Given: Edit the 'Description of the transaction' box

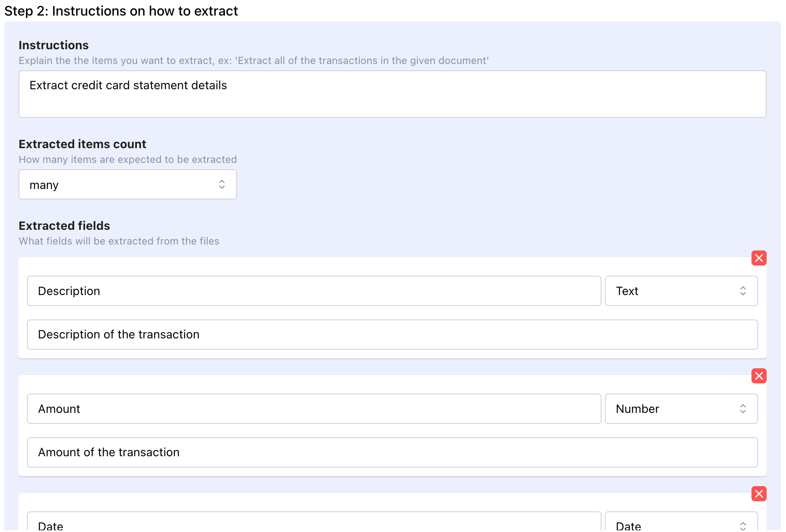Looking at the screenshot, I should [x=392, y=335].
